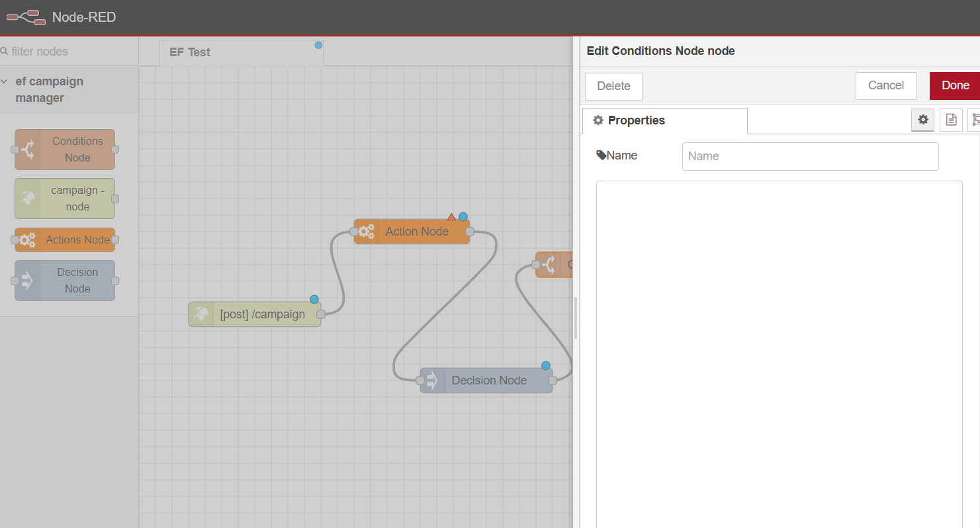Collapse the ef campaign manager category
The width and height of the screenshot is (980, 528).
tap(5, 81)
